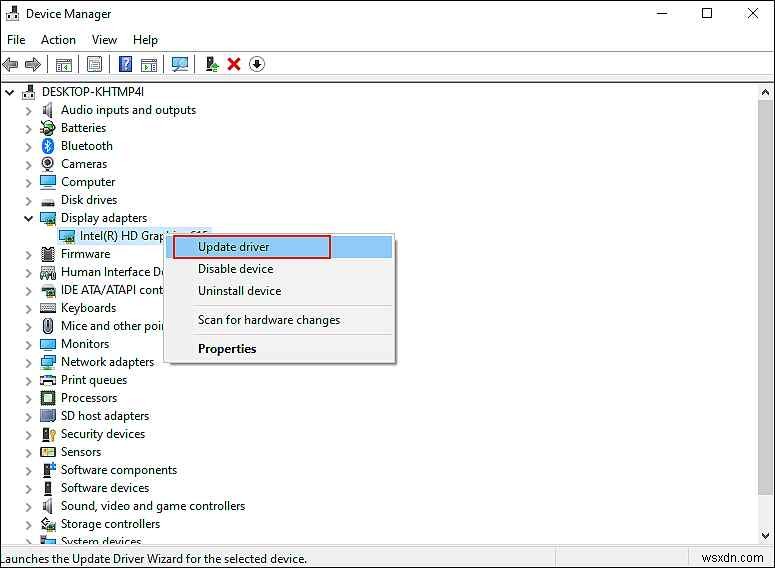Click the Network adapters icon
Image resolution: width=775 pixels, height=568 pixels.
[48, 362]
